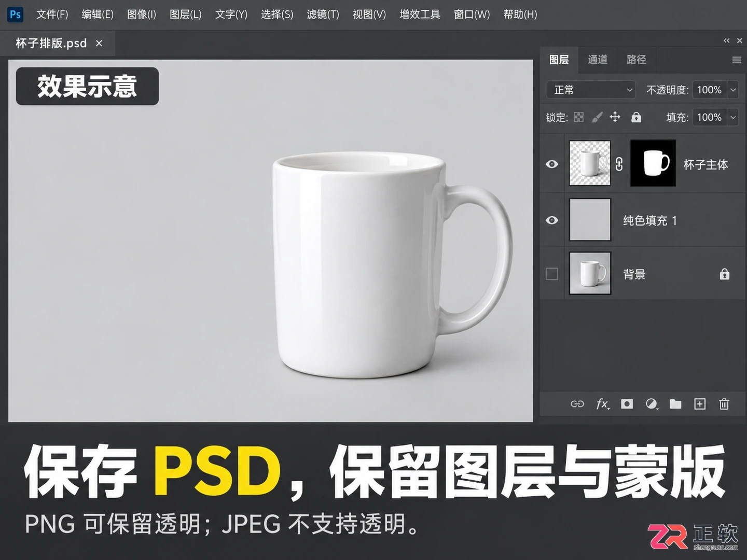
Task: Click lock image pixels brush icon
Action: pyautogui.click(x=597, y=117)
